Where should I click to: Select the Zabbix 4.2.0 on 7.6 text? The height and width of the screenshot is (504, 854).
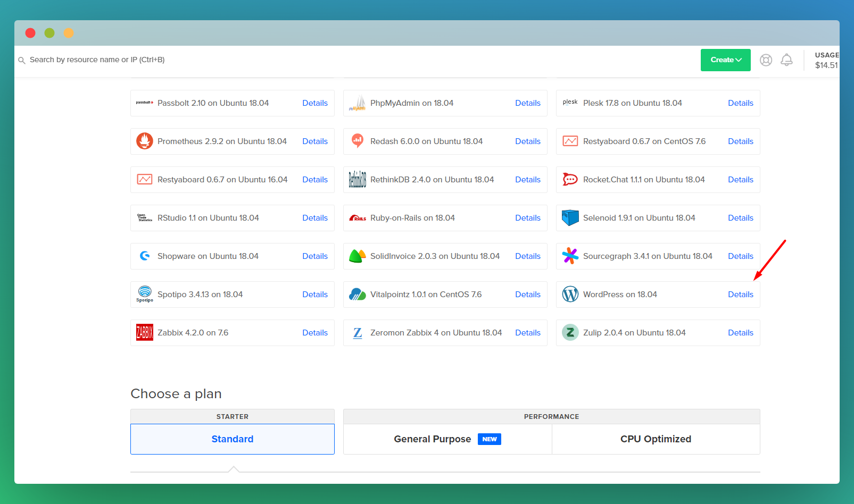[x=193, y=333]
